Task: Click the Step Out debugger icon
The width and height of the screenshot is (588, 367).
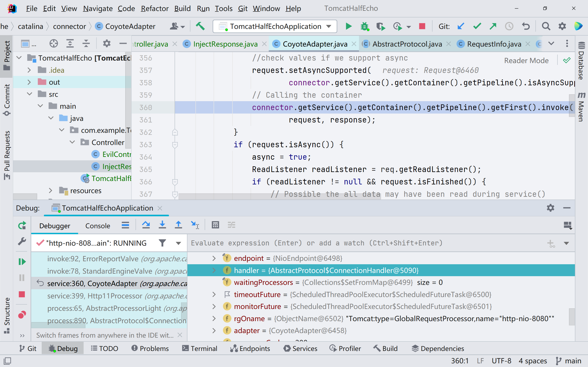Action: (x=178, y=225)
